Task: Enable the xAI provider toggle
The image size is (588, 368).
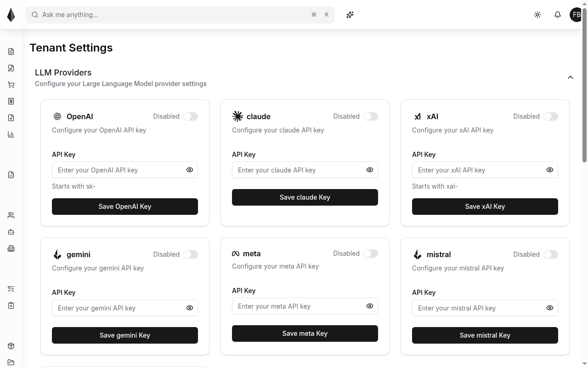Action: 551,116
